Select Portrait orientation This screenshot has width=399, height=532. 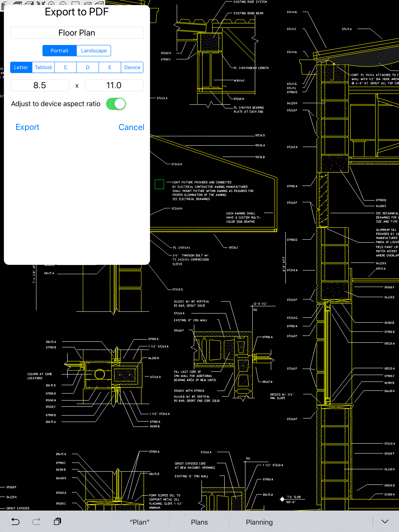pyautogui.click(x=59, y=51)
